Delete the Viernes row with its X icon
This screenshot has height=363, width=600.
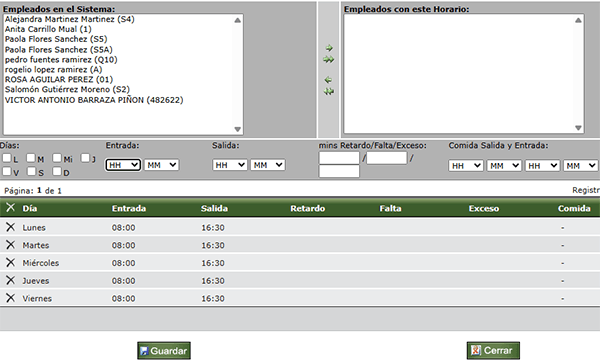coord(10,298)
